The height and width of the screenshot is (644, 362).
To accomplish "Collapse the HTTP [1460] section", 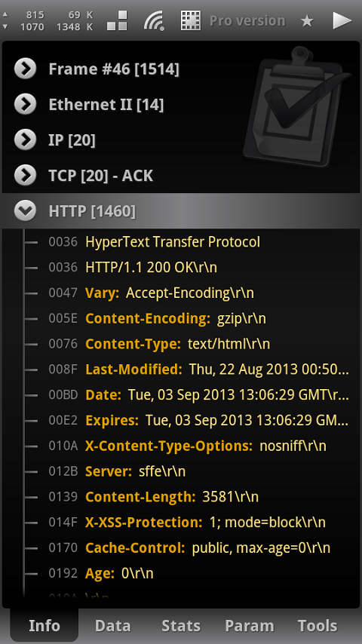I will (x=181, y=211).
